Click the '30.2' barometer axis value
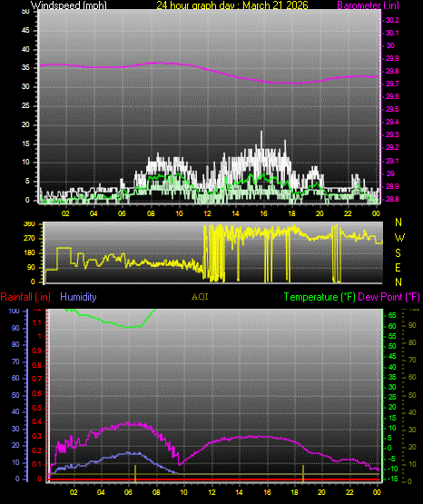423x504 pixels. click(x=392, y=20)
